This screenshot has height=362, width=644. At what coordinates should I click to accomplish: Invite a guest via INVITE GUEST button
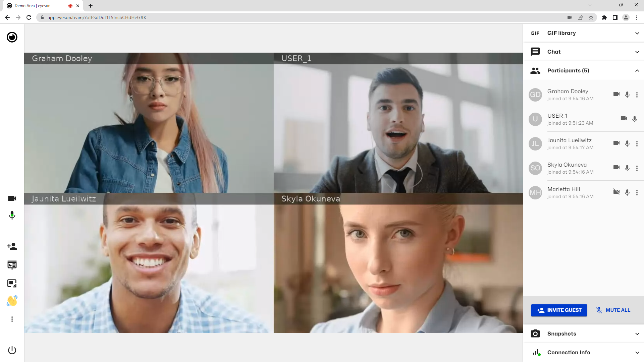(x=559, y=310)
